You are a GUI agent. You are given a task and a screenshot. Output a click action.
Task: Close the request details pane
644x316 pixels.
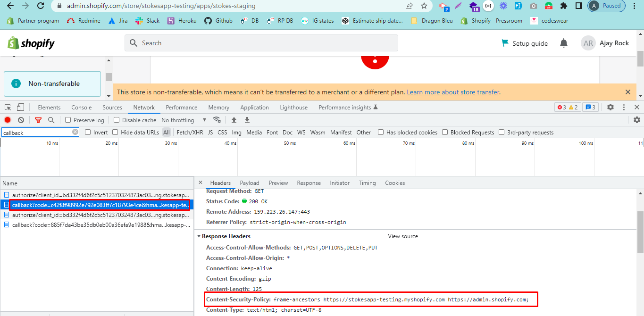[200, 183]
